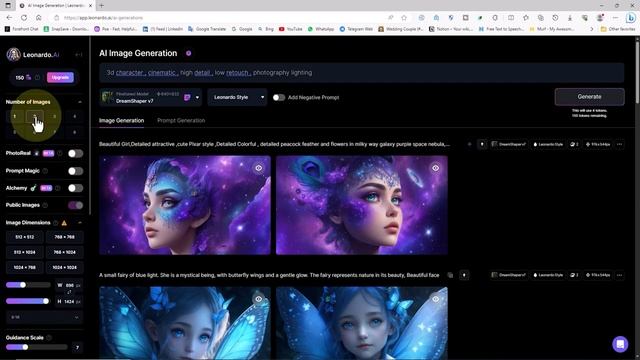The image size is (640, 360).
Task: Expand bookmarks bar overflow chevron
Action: [592, 29]
